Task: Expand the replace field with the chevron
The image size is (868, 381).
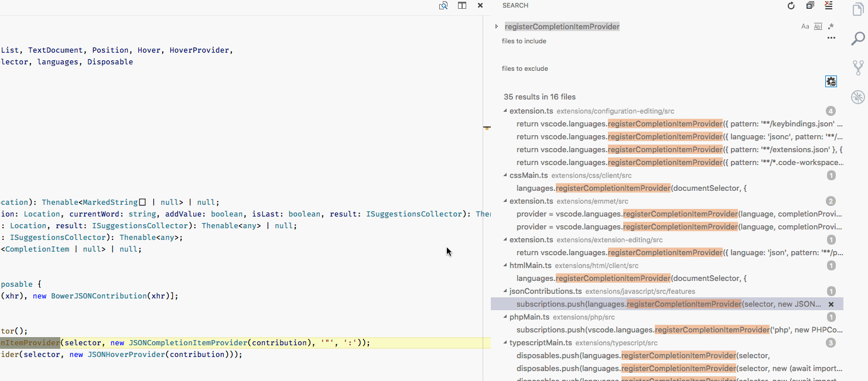Action: pos(496,26)
